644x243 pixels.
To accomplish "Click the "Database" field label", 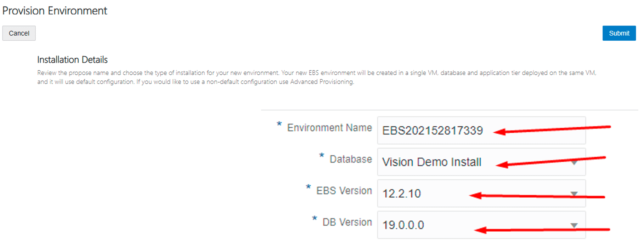I will click(x=351, y=159).
